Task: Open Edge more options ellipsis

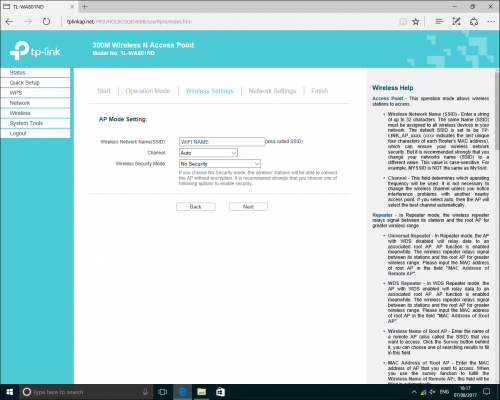Action: [491, 22]
